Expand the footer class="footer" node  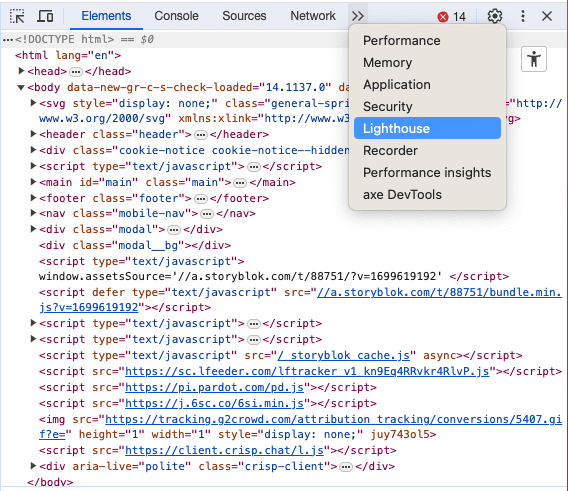coord(33,198)
